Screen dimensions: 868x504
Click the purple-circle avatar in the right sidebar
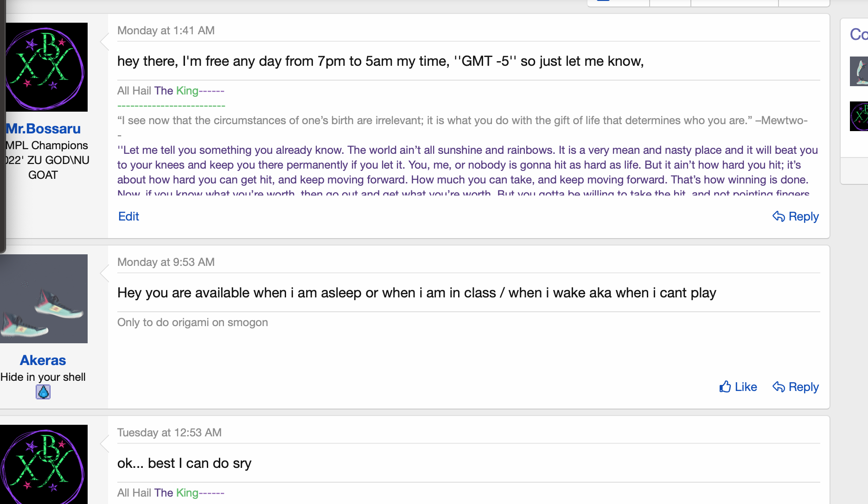(859, 116)
